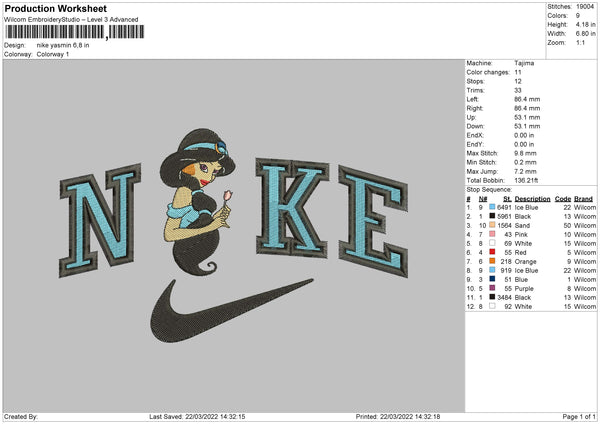Image resolution: width=600 pixels, height=424 pixels.
Task: Click the Zoom value 1:1
Action: tap(580, 42)
